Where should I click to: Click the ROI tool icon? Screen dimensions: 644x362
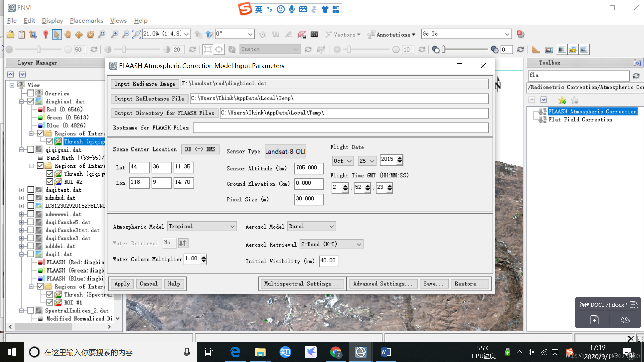tap(302, 34)
